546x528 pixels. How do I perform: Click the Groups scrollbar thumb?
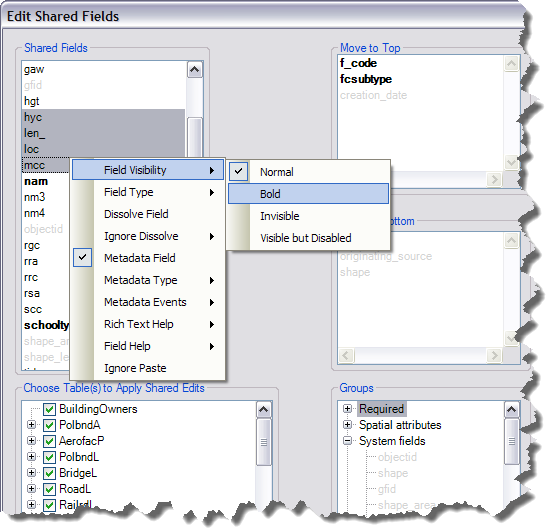[512, 441]
